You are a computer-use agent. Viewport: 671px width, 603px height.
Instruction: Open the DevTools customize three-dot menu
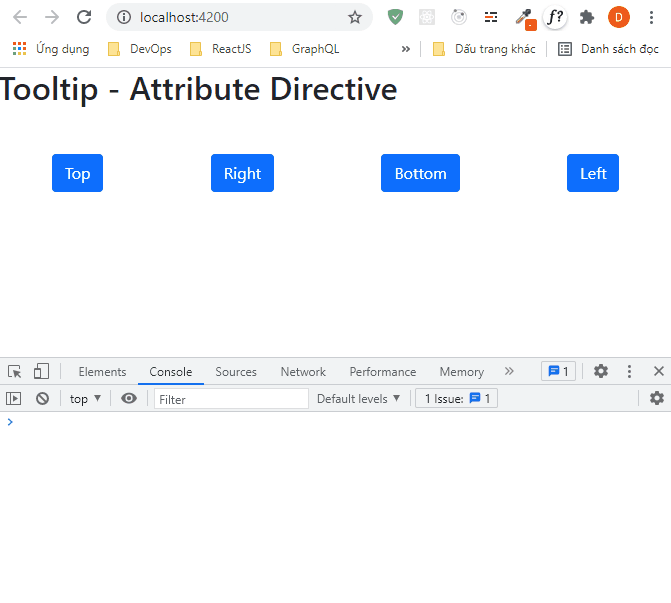click(x=629, y=371)
